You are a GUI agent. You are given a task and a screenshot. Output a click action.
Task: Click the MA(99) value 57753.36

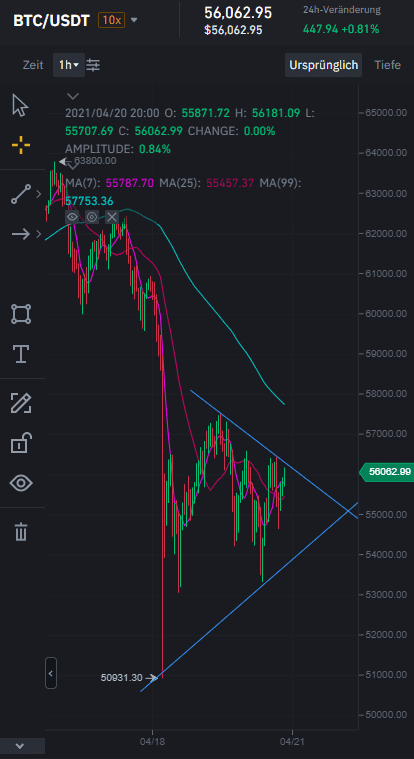pos(89,201)
